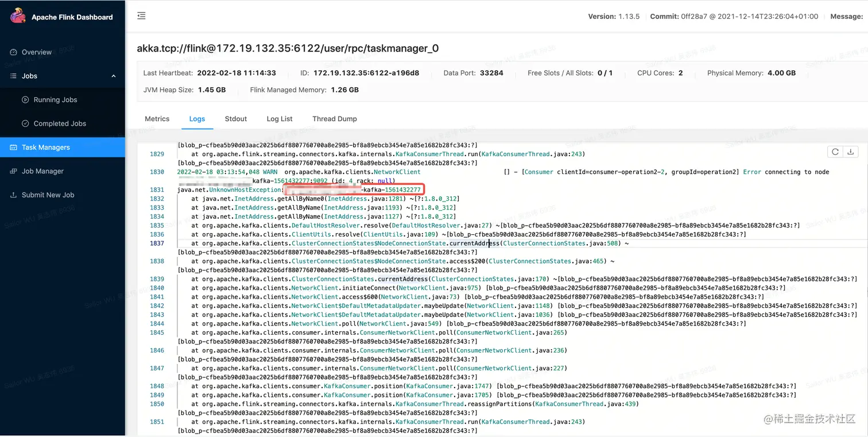Click KafkaConsumer.position on line 1848
868x437 pixels.
coord(363,386)
